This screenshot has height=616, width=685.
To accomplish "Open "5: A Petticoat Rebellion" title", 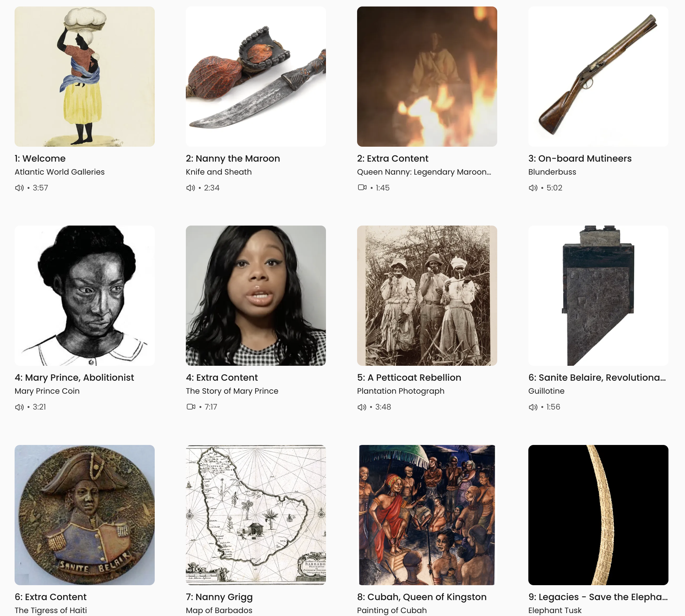I will pyautogui.click(x=409, y=377).
